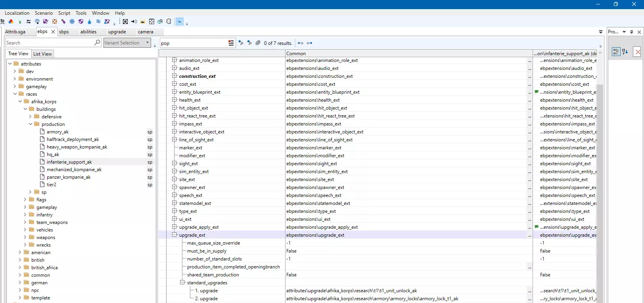Clear the 'pop' search filter icon
Viewport: 644px width, 303px height.
[231, 43]
